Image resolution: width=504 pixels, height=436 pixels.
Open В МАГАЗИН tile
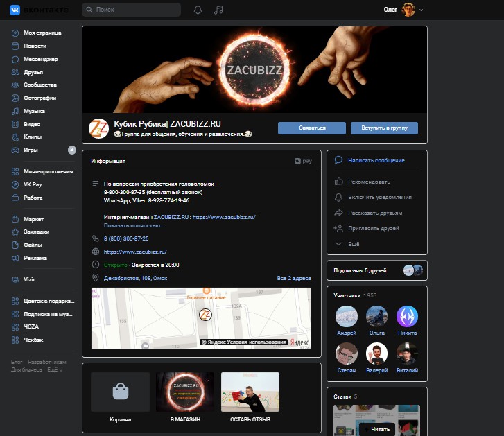tap(185, 397)
